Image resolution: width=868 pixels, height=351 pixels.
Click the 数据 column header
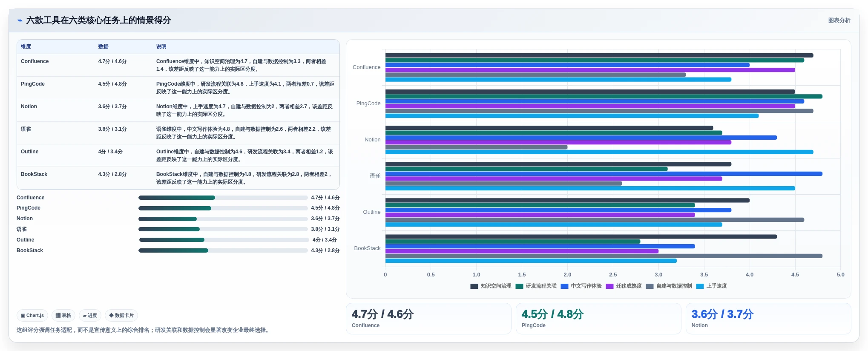pyautogui.click(x=103, y=46)
